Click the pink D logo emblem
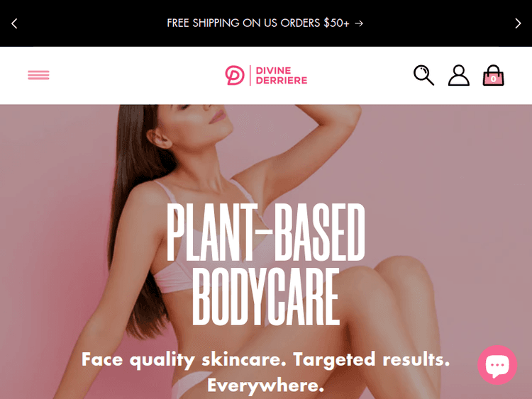 [235, 75]
